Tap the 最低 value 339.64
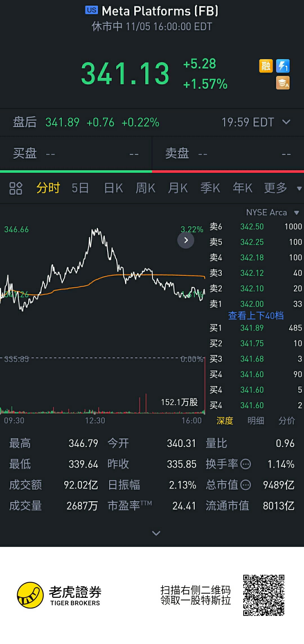Viewport: 304px width, 644px height. [x=83, y=464]
